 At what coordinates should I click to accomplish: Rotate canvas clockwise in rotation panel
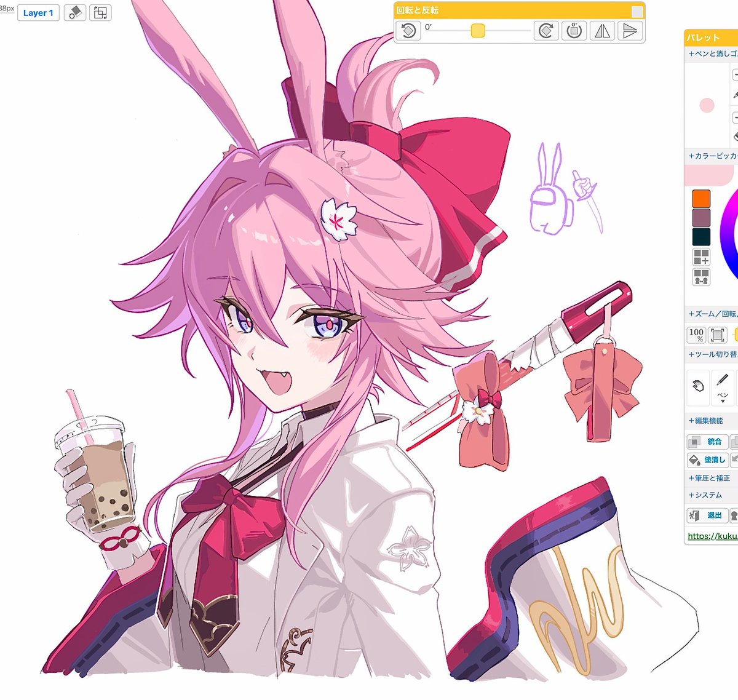tap(546, 31)
